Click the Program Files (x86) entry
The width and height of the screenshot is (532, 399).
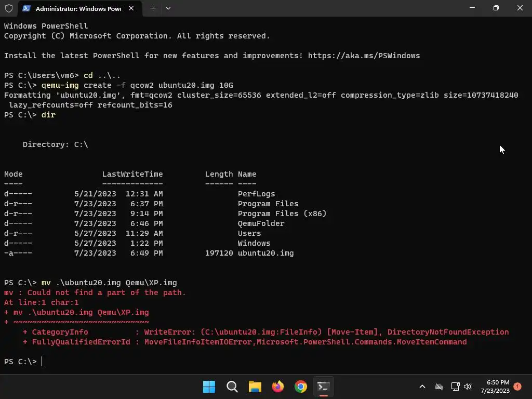(282, 214)
